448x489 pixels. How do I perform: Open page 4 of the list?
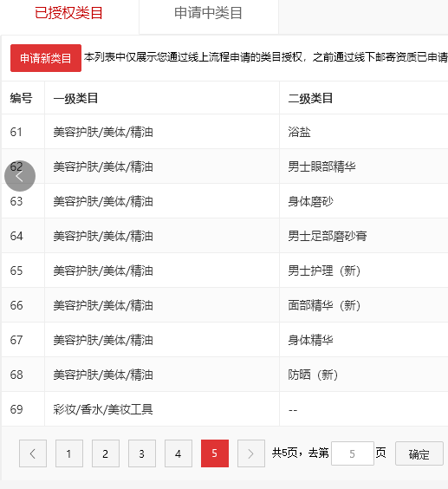coord(179,453)
